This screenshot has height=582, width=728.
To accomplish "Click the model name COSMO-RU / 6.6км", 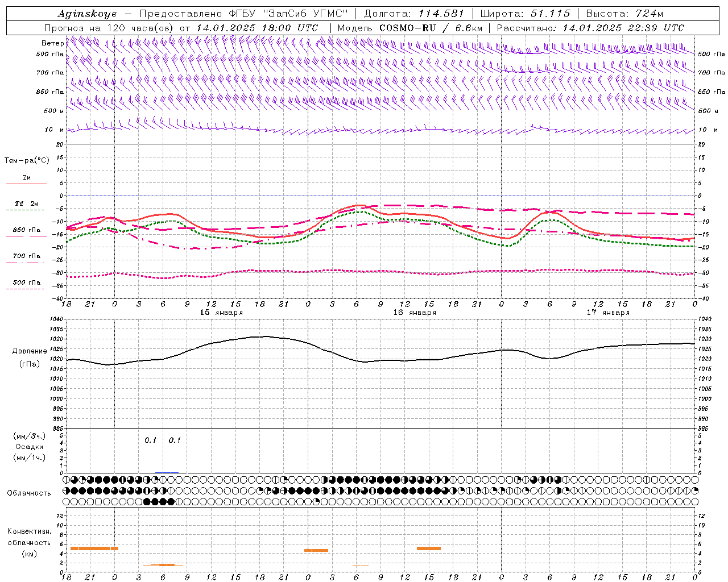I will [431, 28].
